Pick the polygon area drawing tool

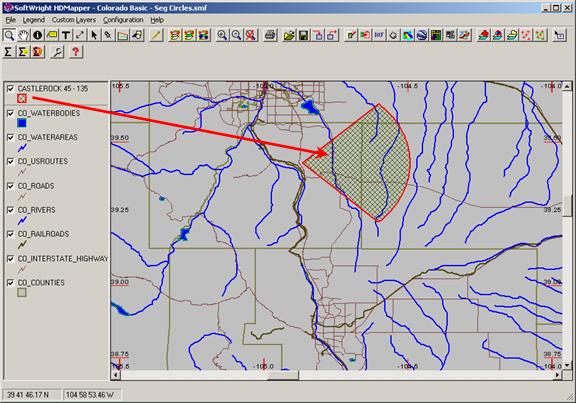[123, 35]
